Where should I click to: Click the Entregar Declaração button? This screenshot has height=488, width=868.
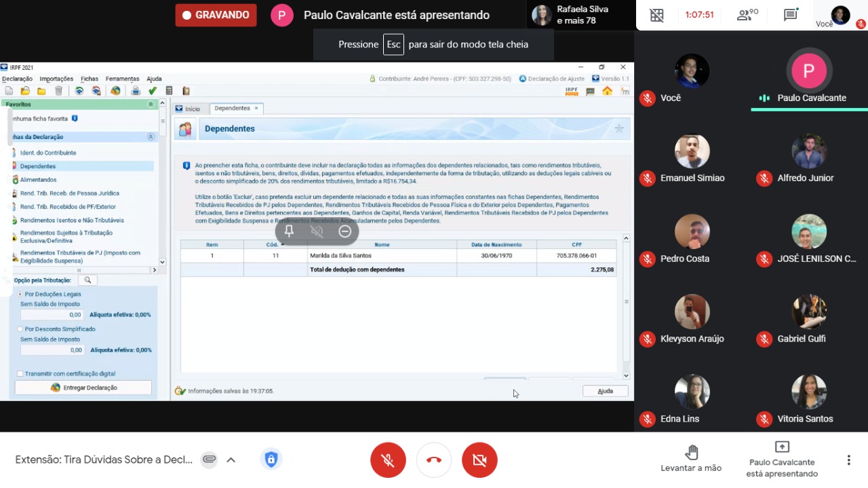click(x=83, y=388)
